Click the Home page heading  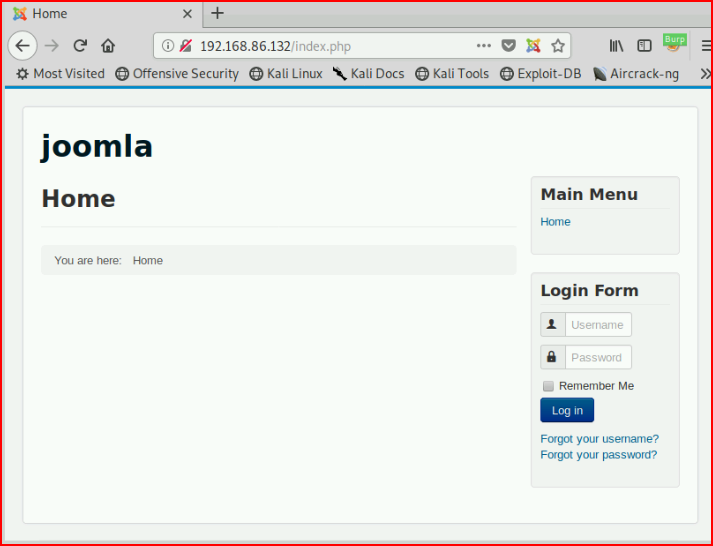pyautogui.click(x=78, y=199)
